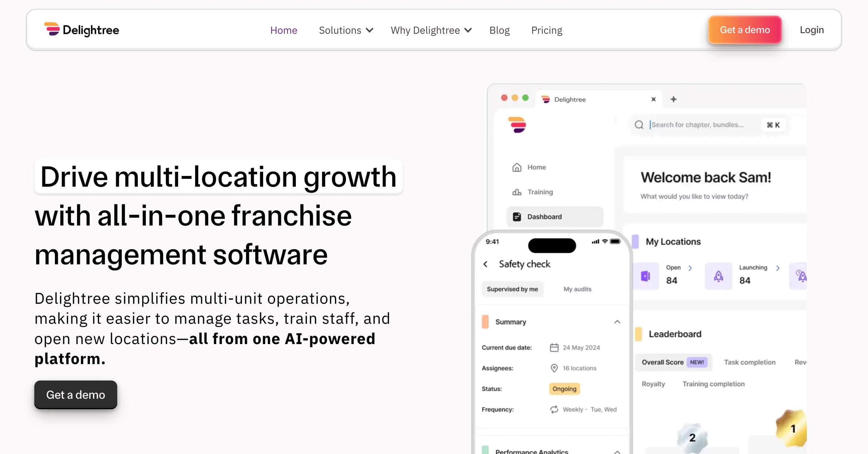Click the calendar icon beside 24 May 2024
Screen dimensions: 868x454
coord(554,347)
